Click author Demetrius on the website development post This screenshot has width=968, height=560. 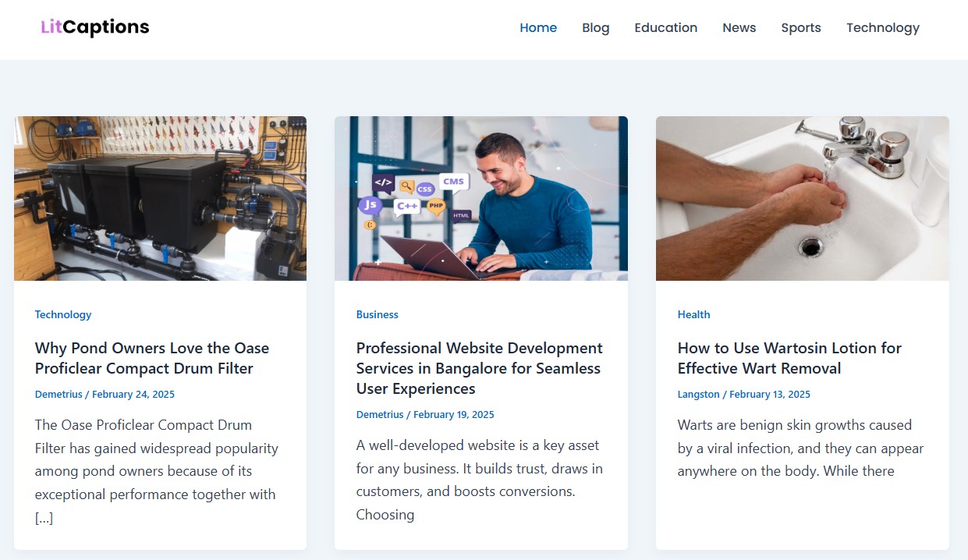[380, 414]
